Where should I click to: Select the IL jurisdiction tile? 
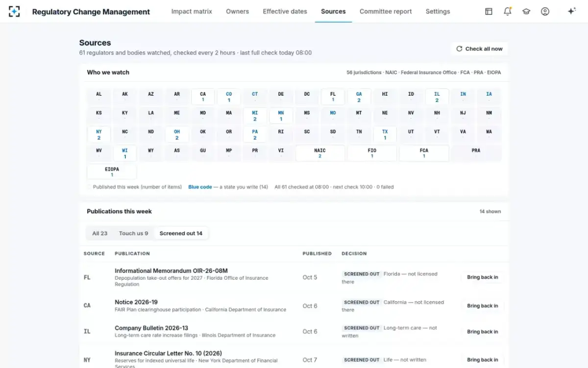[x=437, y=97]
